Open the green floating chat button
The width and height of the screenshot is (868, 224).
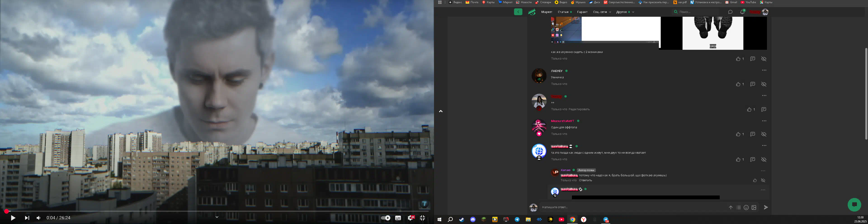coord(854,205)
